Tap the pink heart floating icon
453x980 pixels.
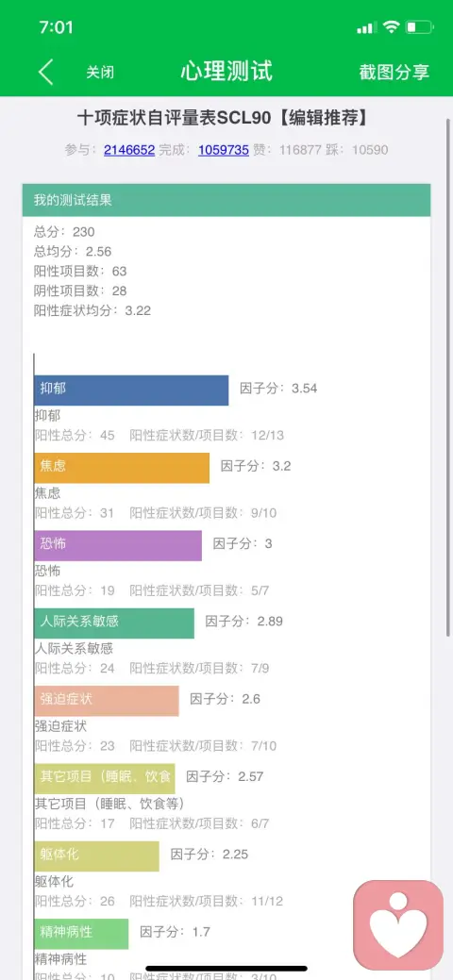398,925
